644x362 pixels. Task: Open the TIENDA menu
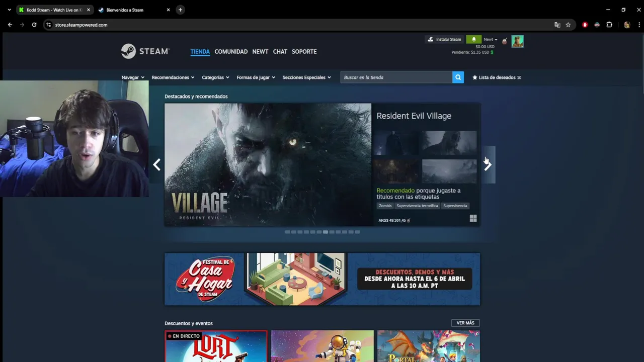pos(200,51)
